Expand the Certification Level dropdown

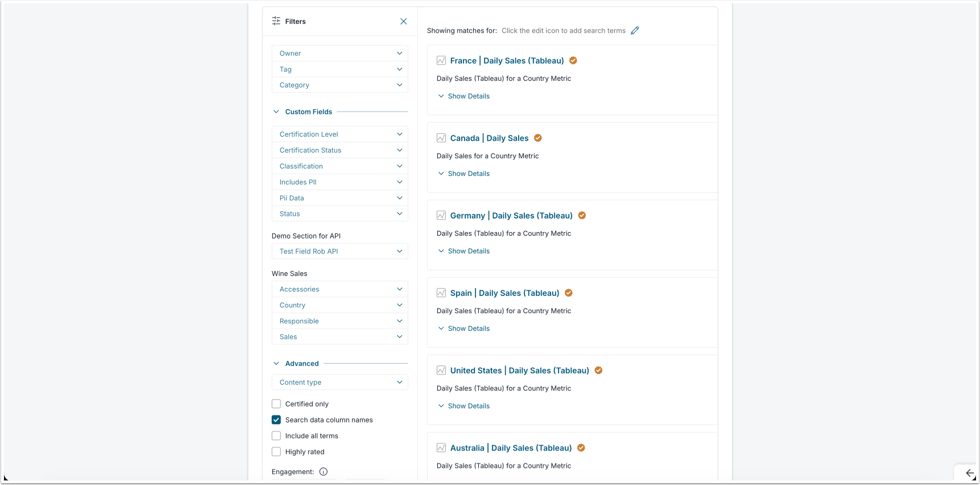(x=340, y=134)
